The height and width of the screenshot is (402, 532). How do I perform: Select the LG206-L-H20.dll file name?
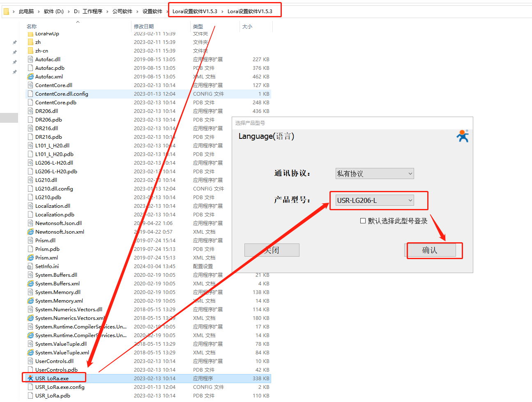(x=54, y=163)
